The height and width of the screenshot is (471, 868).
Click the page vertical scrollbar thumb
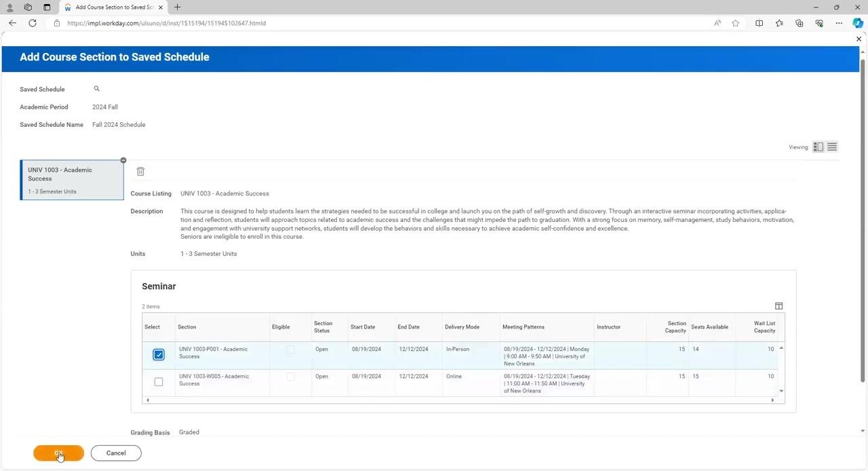863,221
